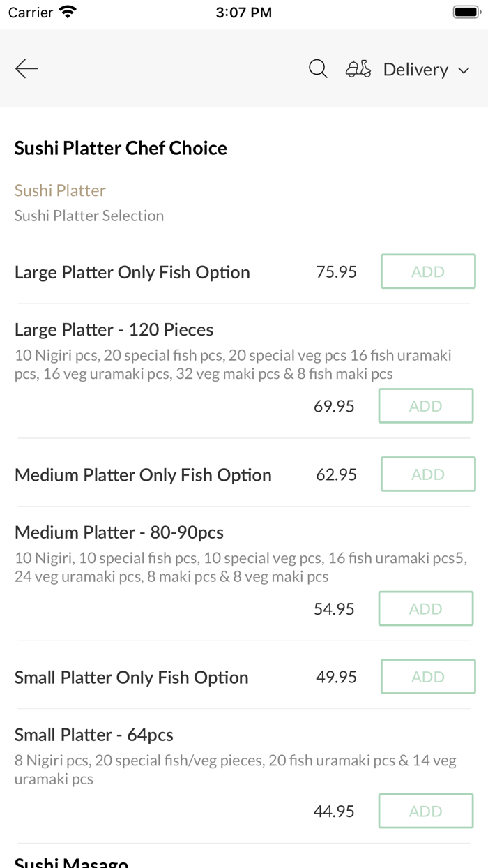Open the Small Platter - 64pcs item
Viewport: 488px width, 868px height.
(x=94, y=735)
